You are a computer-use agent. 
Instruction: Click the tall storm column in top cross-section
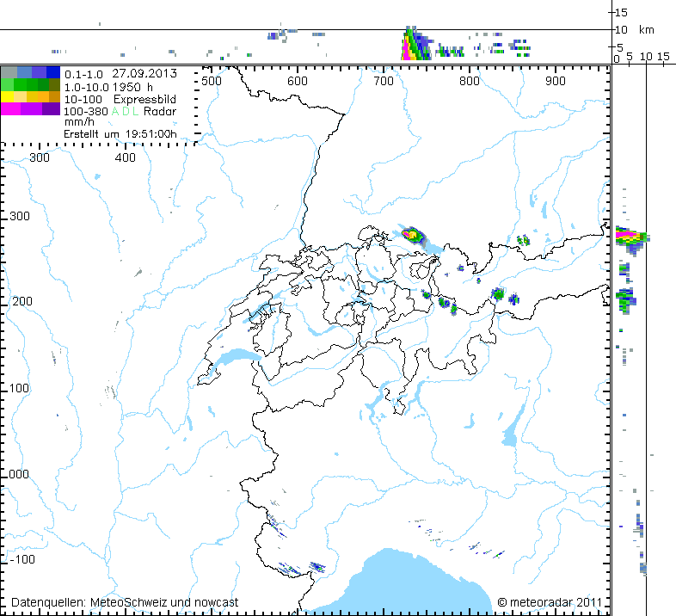coord(415,43)
